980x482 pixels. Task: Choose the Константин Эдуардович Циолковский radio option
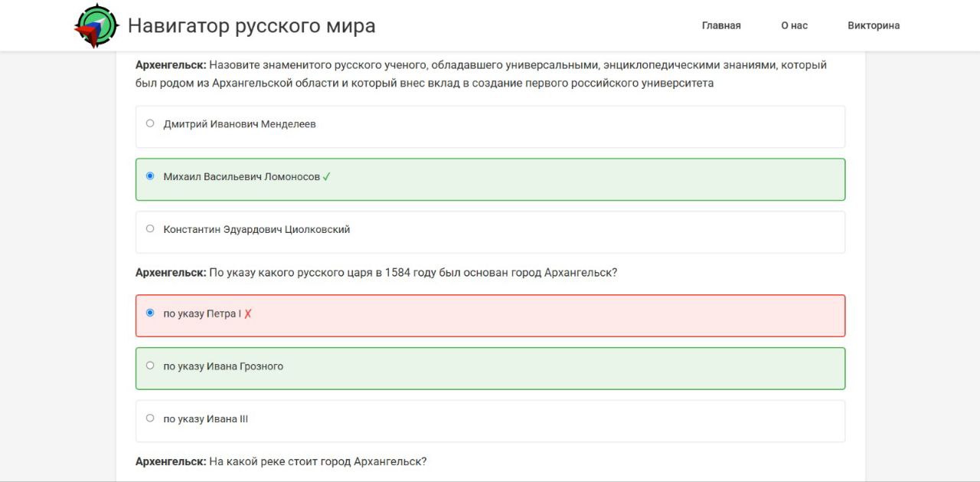click(150, 228)
